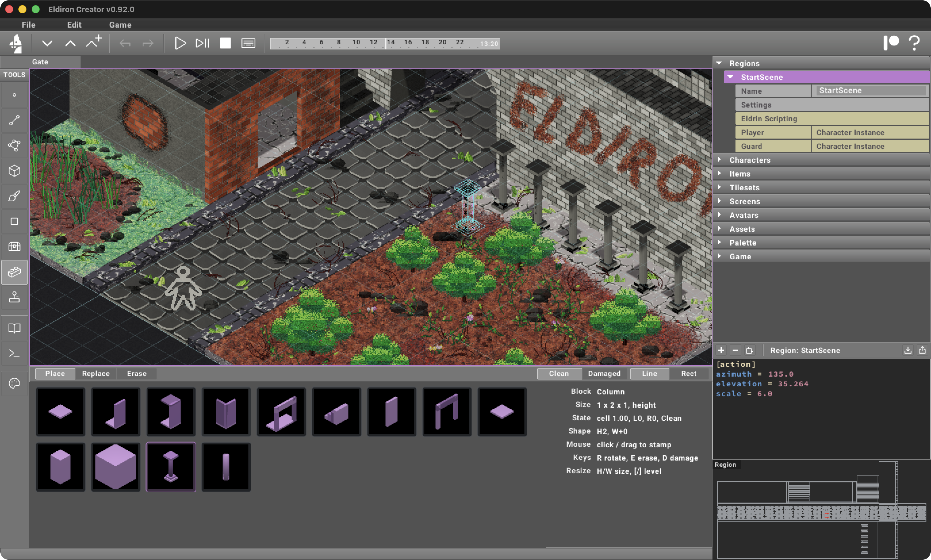Select the selected column block thumbnail
931x560 pixels.
tap(171, 467)
